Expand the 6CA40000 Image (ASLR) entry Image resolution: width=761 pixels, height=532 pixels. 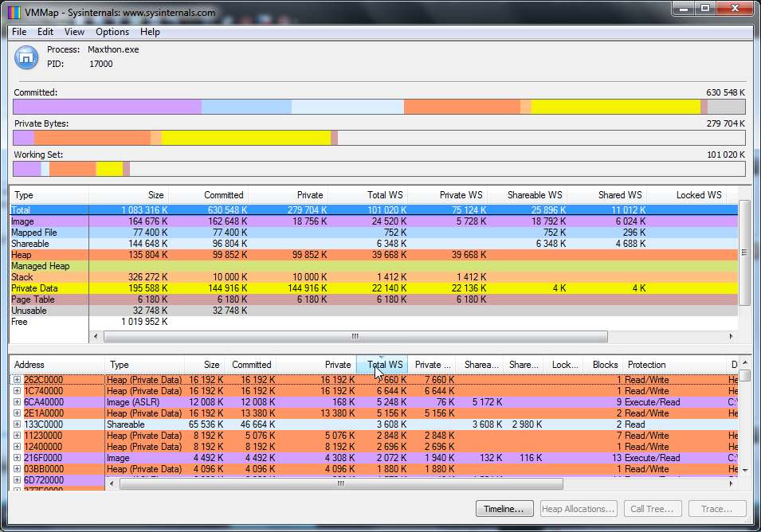click(x=17, y=402)
